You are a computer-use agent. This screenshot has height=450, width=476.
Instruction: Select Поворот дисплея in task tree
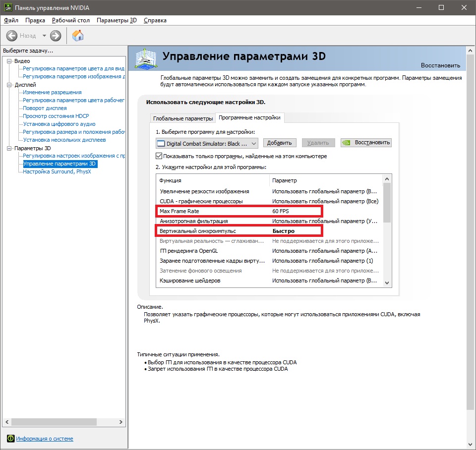point(45,108)
